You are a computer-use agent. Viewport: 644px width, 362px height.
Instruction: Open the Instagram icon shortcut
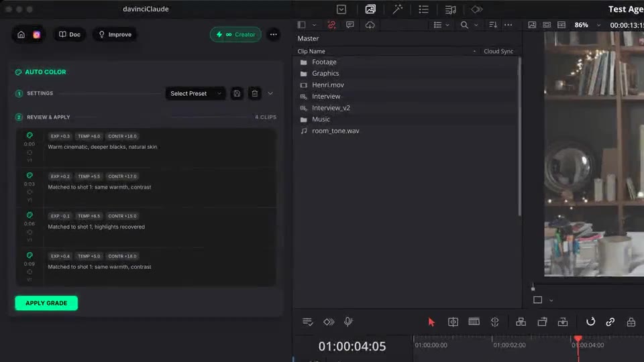click(36, 34)
